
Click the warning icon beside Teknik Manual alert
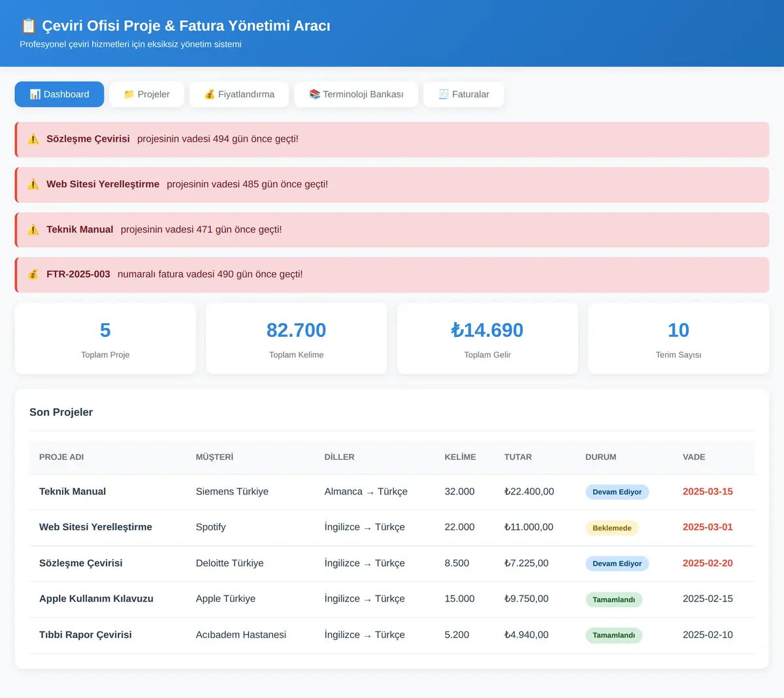tap(33, 229)
